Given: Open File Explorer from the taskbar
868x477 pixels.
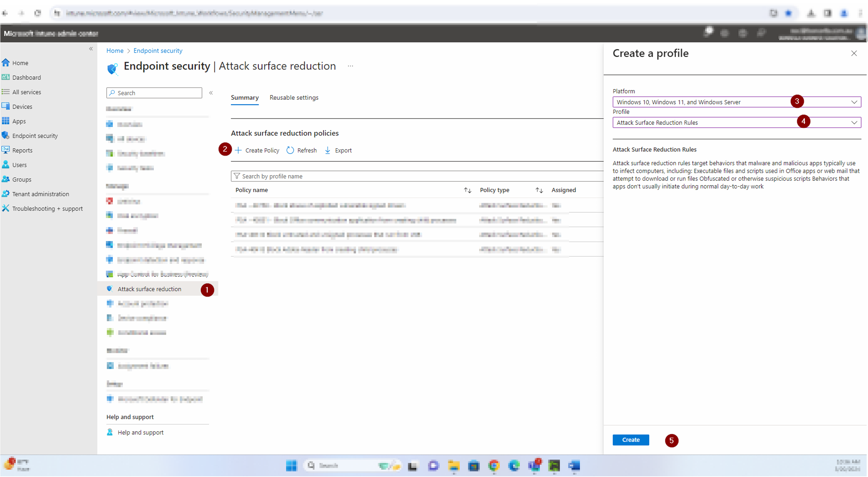Looking at the screenshot, I should click(x=454, y=466).
